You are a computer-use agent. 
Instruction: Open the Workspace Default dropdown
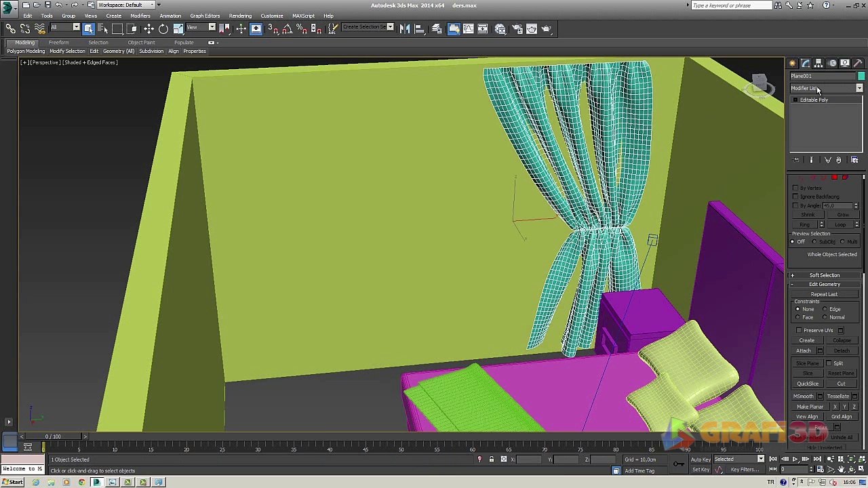coord(125,5)
